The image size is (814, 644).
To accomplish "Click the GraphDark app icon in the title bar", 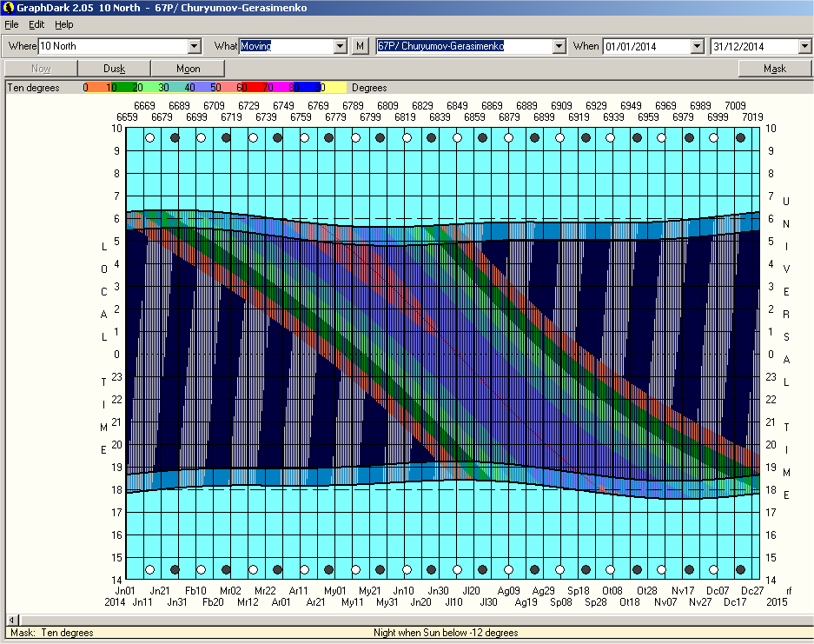I will [x=8, y=8].
